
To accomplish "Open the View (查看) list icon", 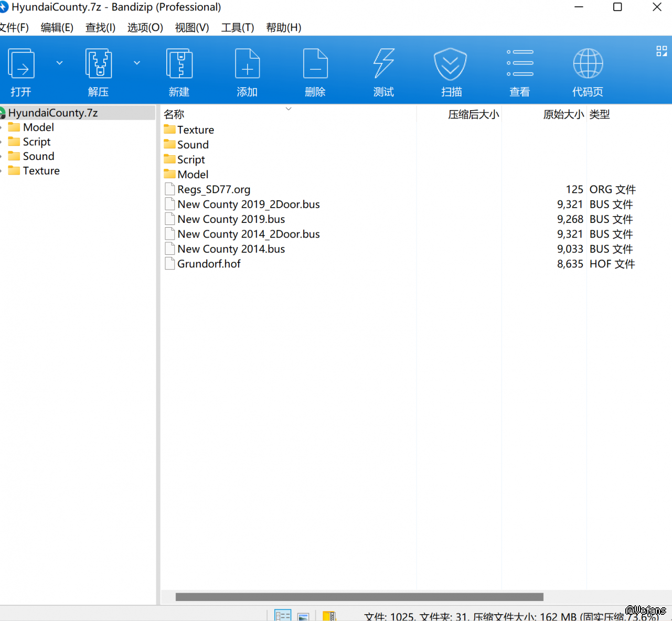I will click(x=520, y=64).
